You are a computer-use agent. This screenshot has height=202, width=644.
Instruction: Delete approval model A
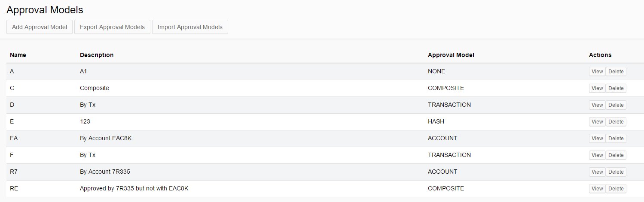tap(616, 72)
